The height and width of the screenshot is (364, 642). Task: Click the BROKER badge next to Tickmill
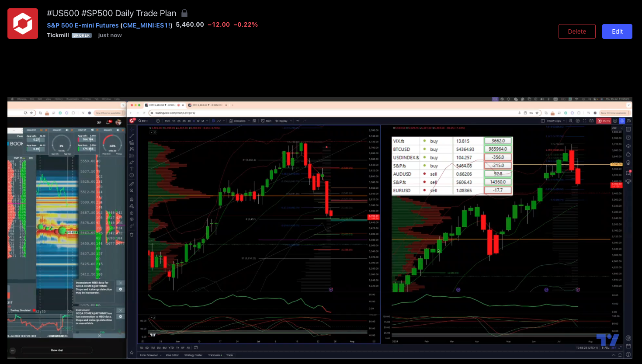[x=82, y=35]
